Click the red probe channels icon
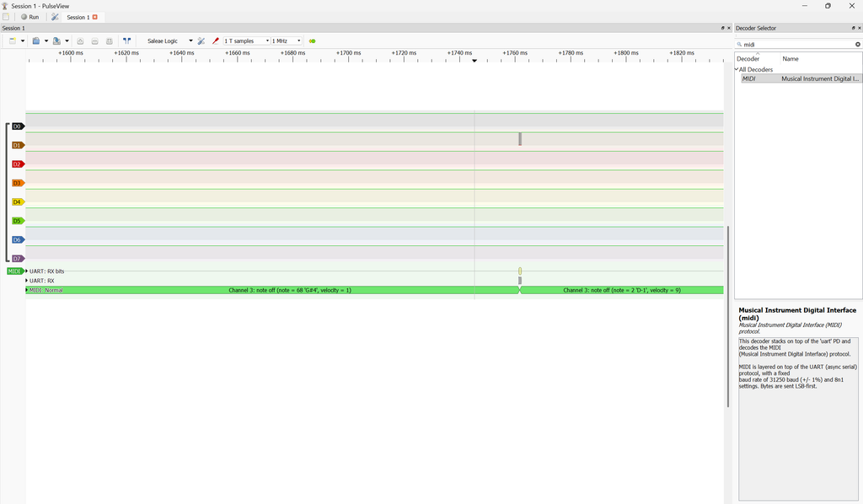The width and height of the screenshot is (863, 504). (x=216, y=40)
